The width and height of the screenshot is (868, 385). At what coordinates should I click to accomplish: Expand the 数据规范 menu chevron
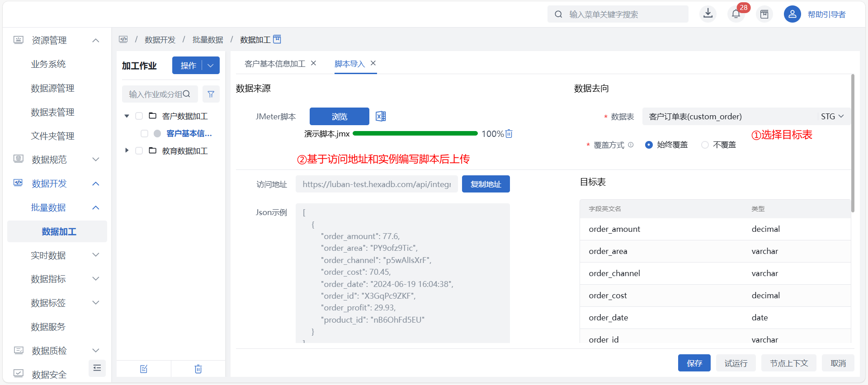(x=96, y=159)
